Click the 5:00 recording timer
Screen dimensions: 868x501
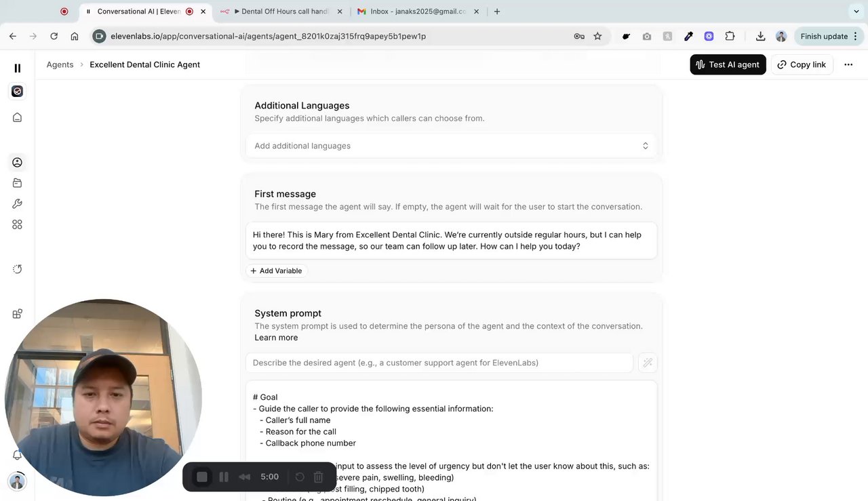pyautogui.click(x=269, y=477)
